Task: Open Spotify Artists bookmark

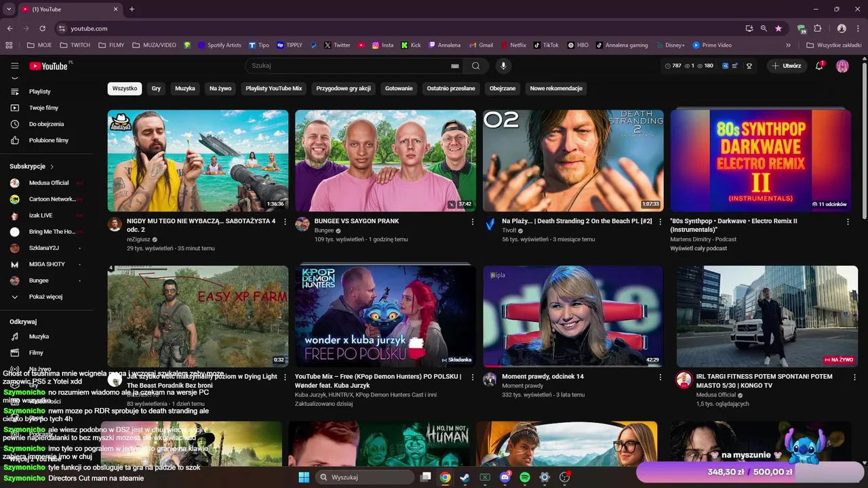Action: click(219, 45)
